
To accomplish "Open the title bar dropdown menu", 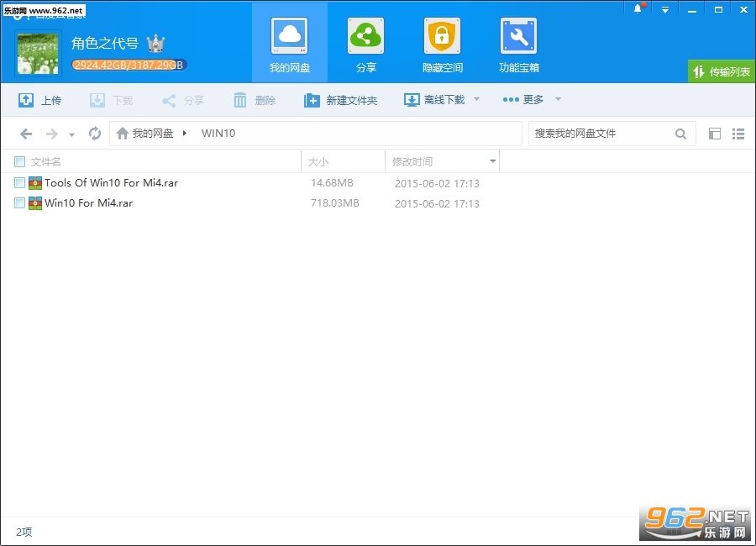I will click(x=665, y=9).
